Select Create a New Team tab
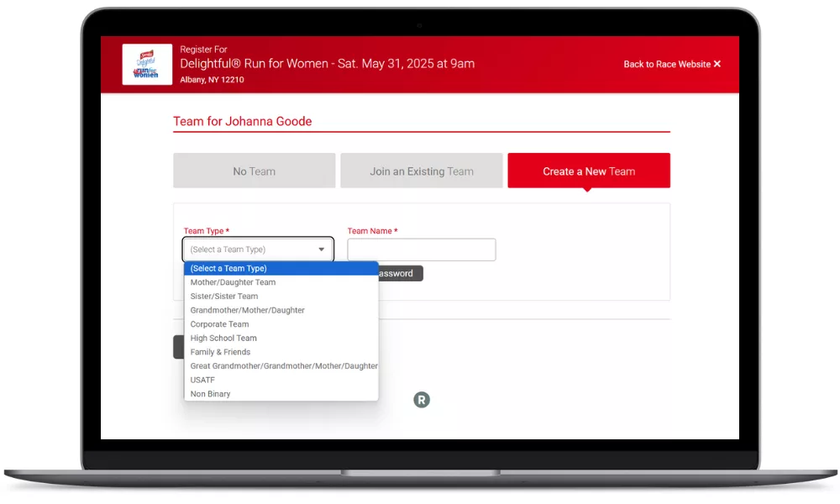 click(x=589, y=171)
